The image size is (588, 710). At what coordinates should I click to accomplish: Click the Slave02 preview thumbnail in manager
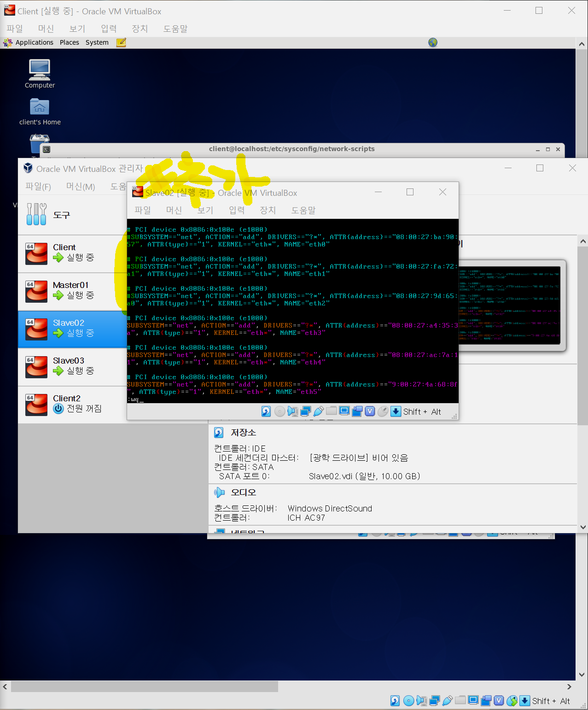coord(510,305)
